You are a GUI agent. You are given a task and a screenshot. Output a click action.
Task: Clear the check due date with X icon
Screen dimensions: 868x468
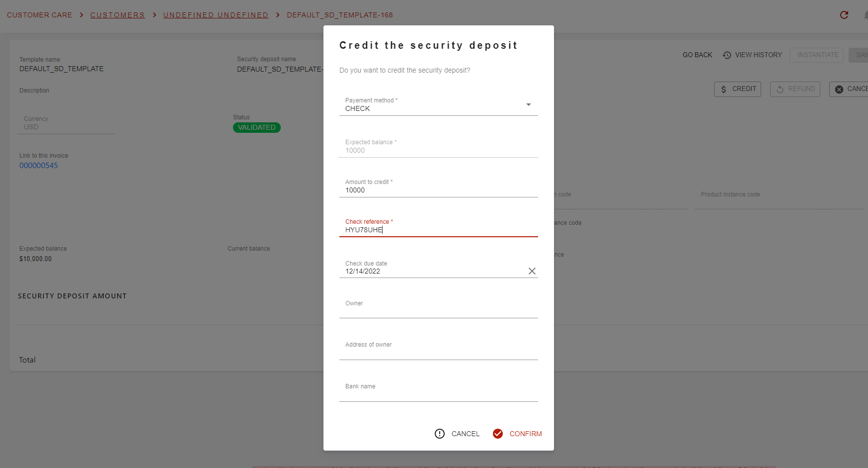(x=532, y=271)
